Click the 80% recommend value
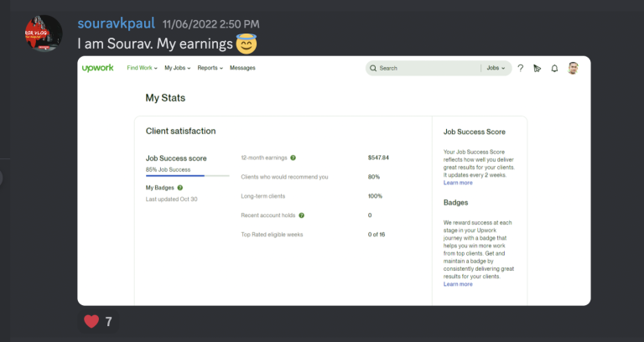The width and height of the screenshot is (644, 342). 374,177
